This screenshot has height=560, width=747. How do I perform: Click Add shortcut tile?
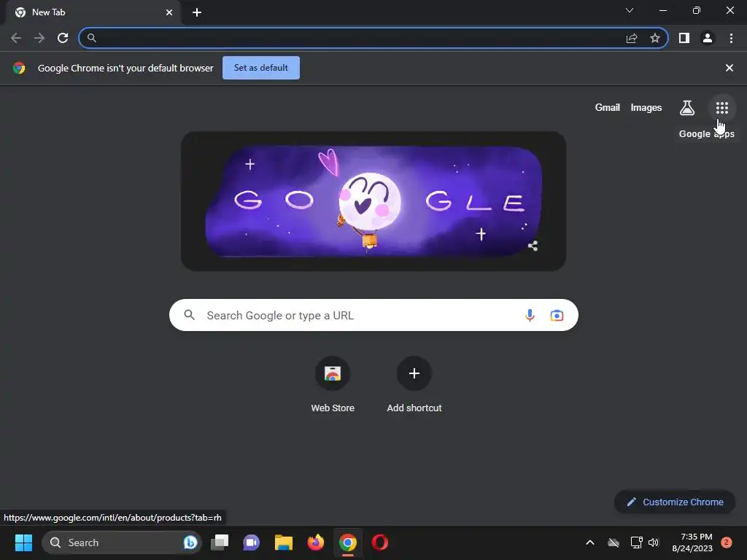point(414,384)
